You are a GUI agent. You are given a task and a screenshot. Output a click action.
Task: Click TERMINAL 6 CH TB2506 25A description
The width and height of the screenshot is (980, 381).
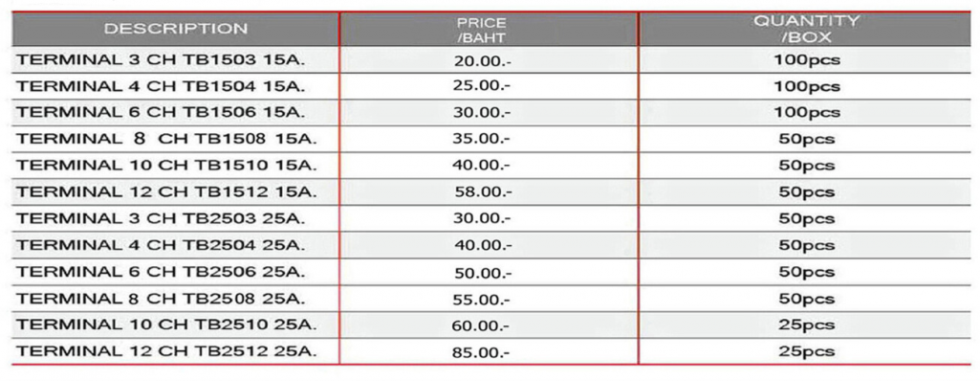click(161, 272)
